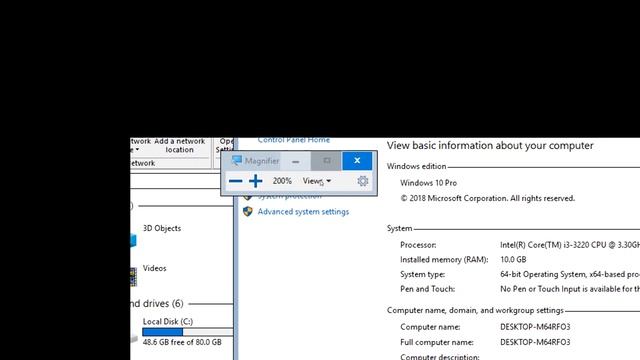This screenshot has width=640, height=360.
Task: Click the 3D Objects folder icon
Action: pyautogui.click(x=133, y=240)
